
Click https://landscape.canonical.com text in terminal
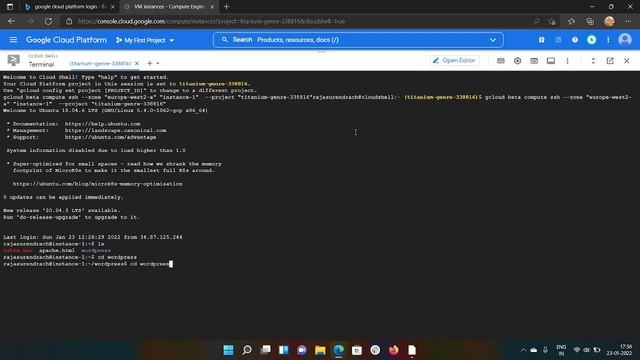(115, 130)
